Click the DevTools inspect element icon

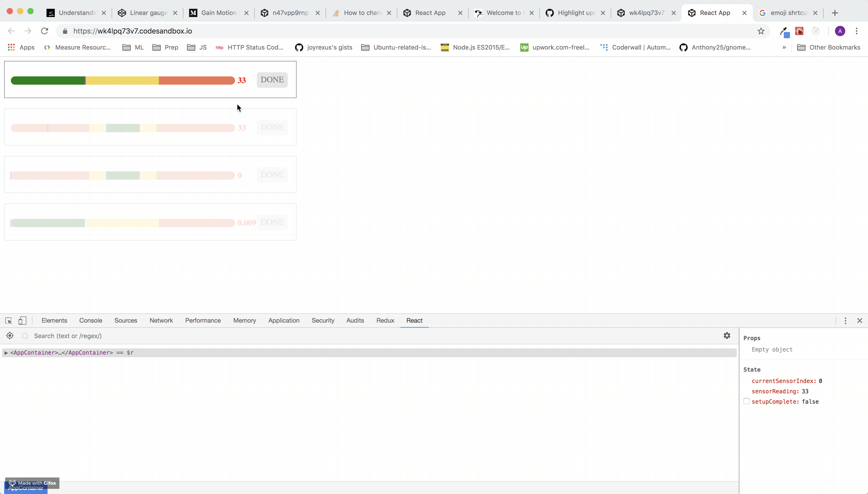click(x=9, y=321)
